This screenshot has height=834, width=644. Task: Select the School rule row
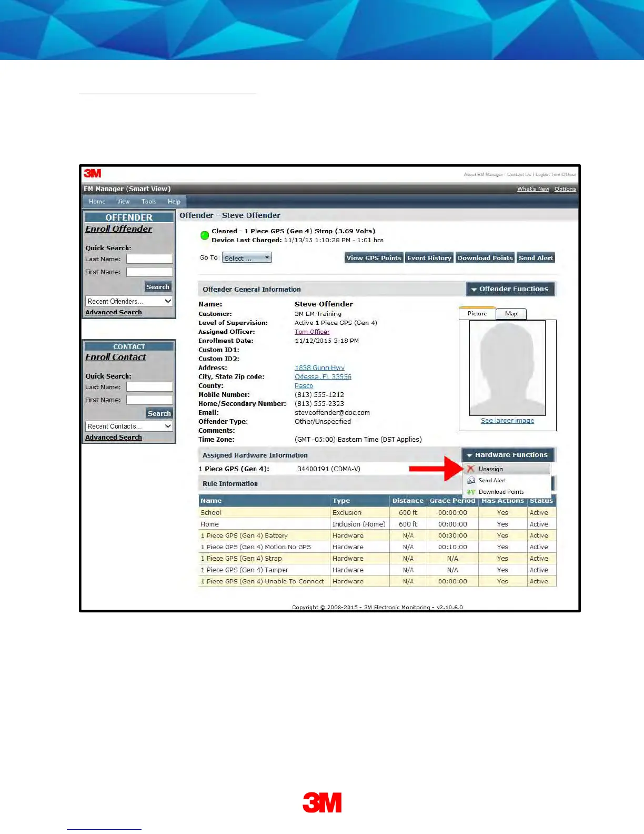pyautogui.click(x=377, y=512)
